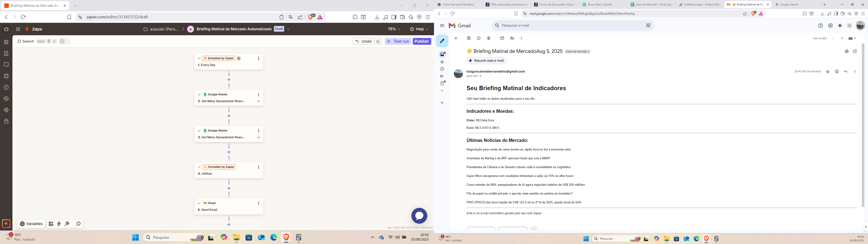Open Gmail Send Email step options menu
Image resolution: width=868 pixels, height=244 pixels.
(x=258, y=203)
